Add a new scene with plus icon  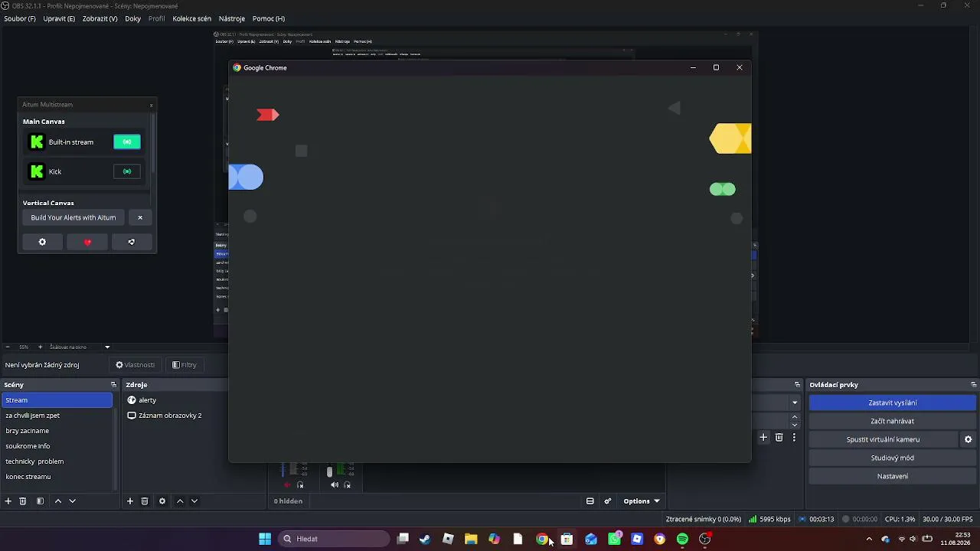tap(8, 501)
